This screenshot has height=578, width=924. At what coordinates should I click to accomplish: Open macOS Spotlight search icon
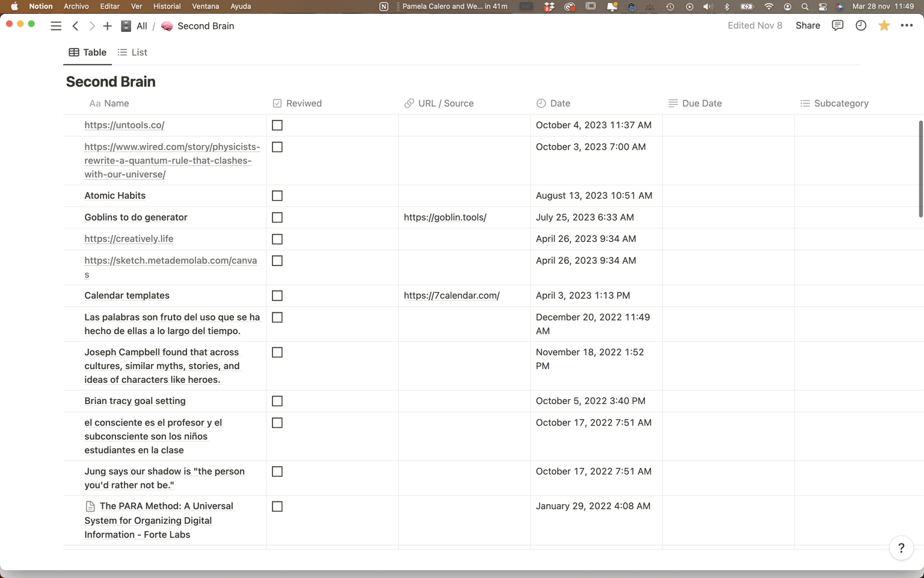click(805, 6)
